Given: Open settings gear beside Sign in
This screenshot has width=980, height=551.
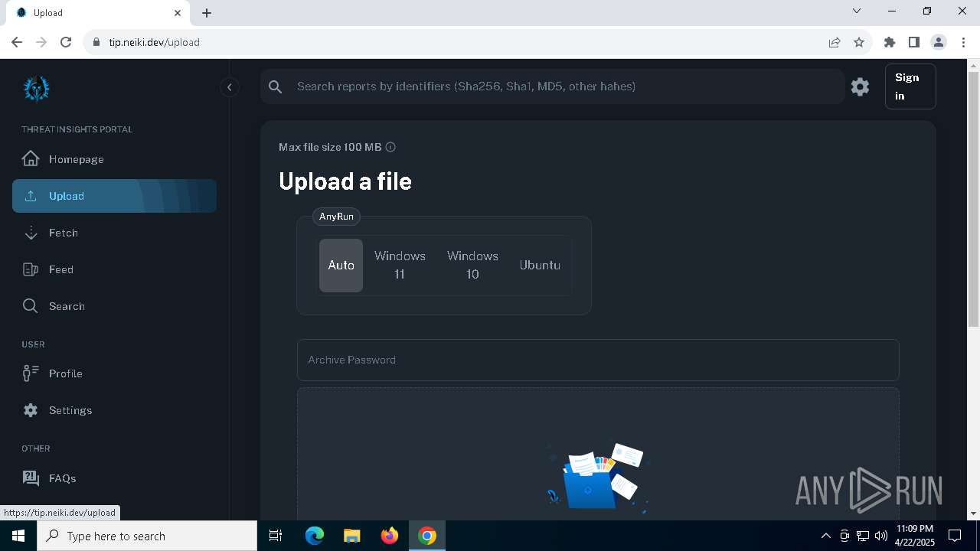Looking at the screenshot, I should click(861, 86).
